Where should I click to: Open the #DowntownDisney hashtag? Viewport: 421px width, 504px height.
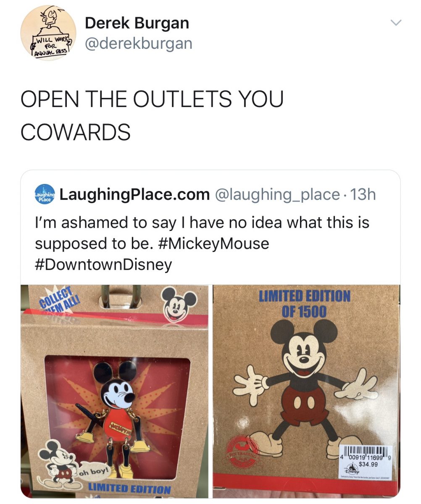click(x=103, y=265)
